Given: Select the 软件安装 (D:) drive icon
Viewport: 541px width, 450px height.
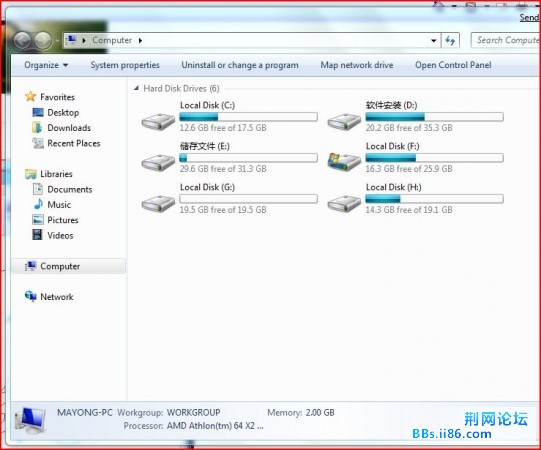Looking at the screenshot, I should coord(344,121).
